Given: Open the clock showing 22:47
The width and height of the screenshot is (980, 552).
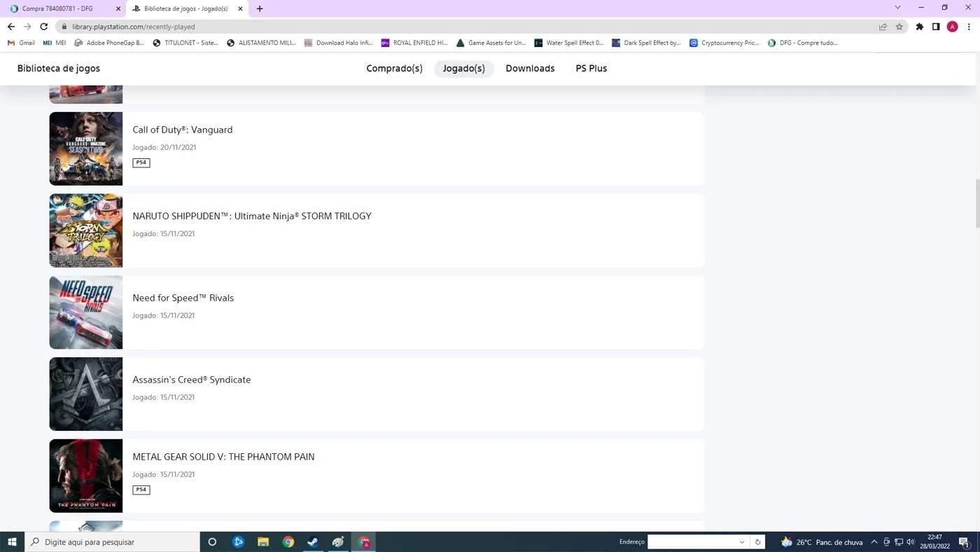Looking at the screenshot, I should click(x=934, y=542).
